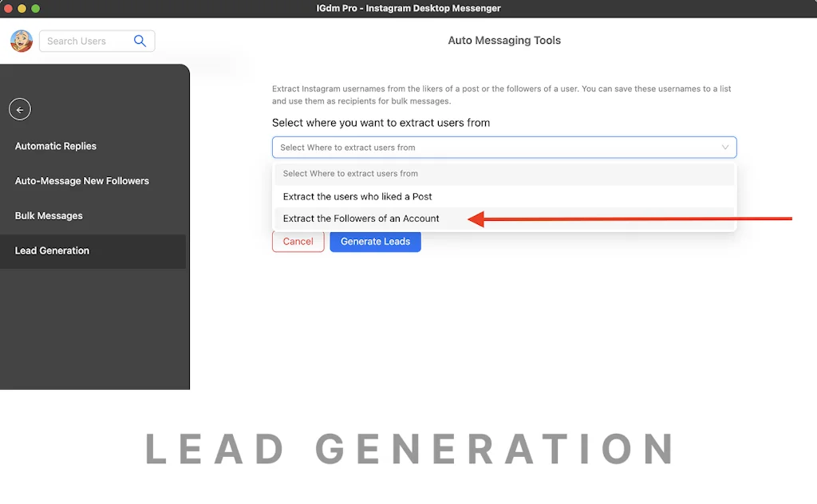The height and width of the screenshot is (504, 817).
Task: Select Auto-Message New Followers sidebar item
Action: click(x=82, y=181)
